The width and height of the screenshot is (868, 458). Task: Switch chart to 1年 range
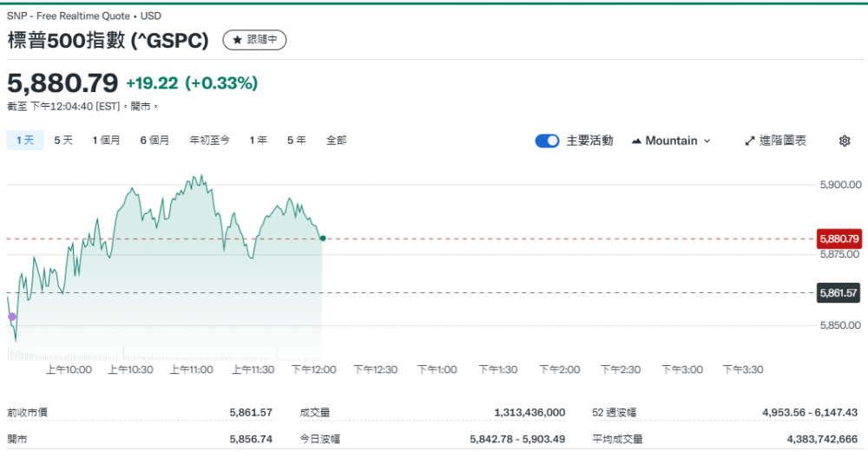[258, 140]
